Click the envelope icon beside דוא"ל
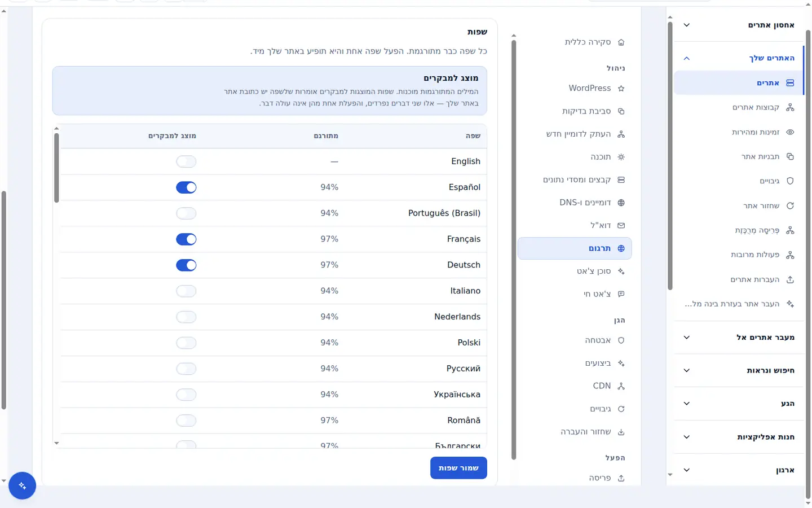 coord(621,226)
